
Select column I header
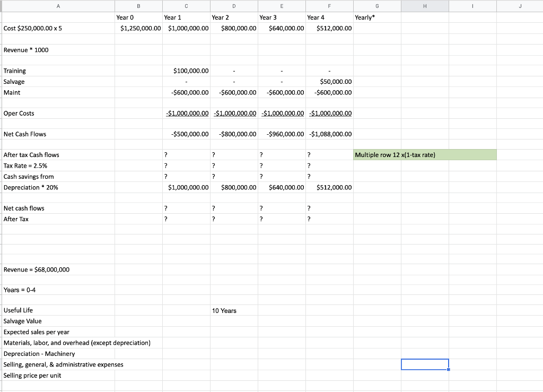(473, 6)
